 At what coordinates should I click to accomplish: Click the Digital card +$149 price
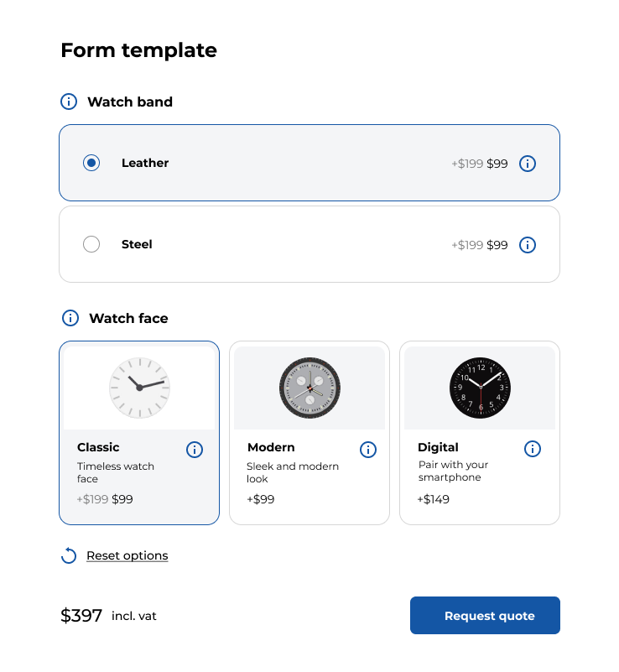[434, 499]
